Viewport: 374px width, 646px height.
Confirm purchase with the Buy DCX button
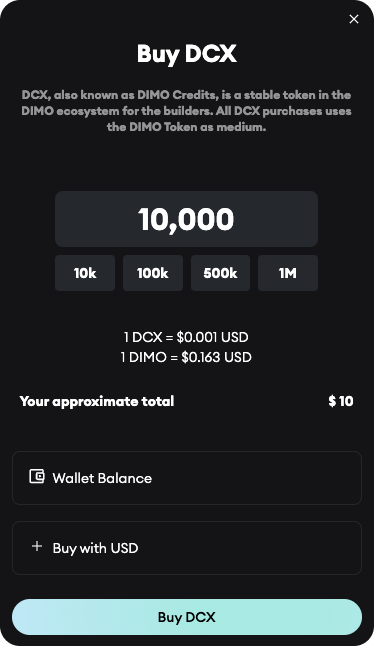pos(187,617)
